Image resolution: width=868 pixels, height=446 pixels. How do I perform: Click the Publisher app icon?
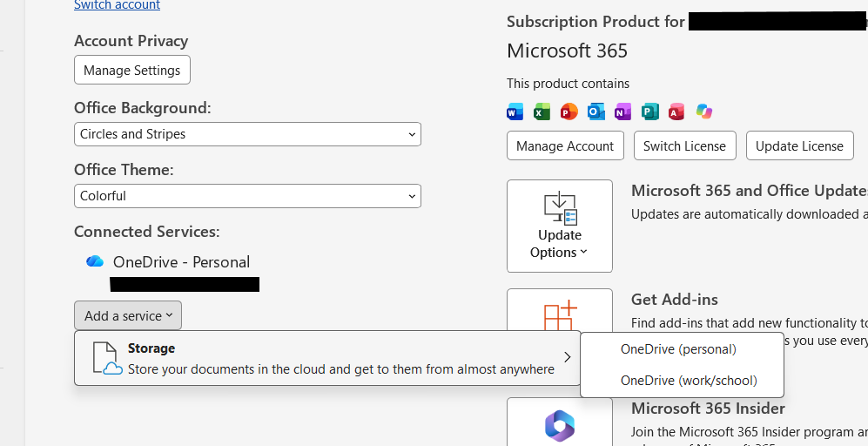point(649,111)
